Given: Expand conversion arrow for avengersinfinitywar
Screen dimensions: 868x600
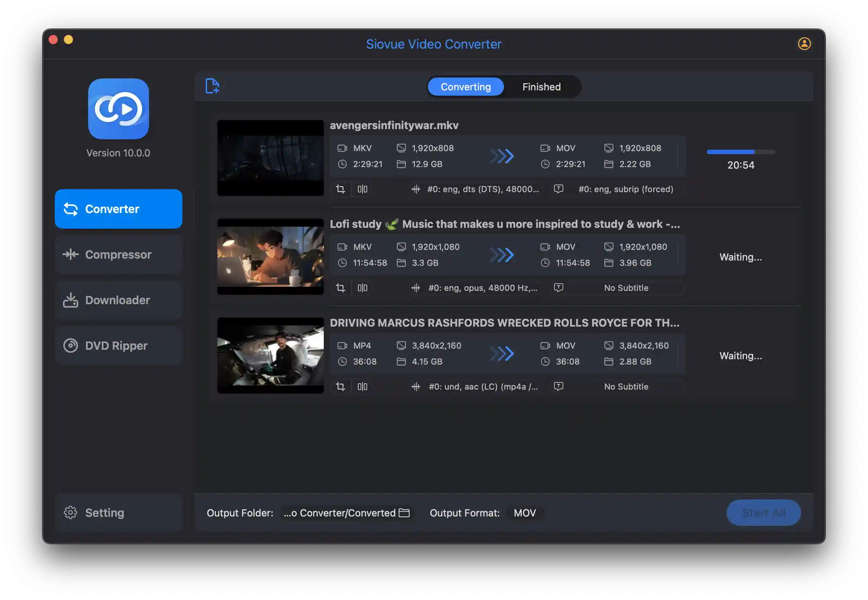Looking at the screenshot, I should [x=502, y=156].
